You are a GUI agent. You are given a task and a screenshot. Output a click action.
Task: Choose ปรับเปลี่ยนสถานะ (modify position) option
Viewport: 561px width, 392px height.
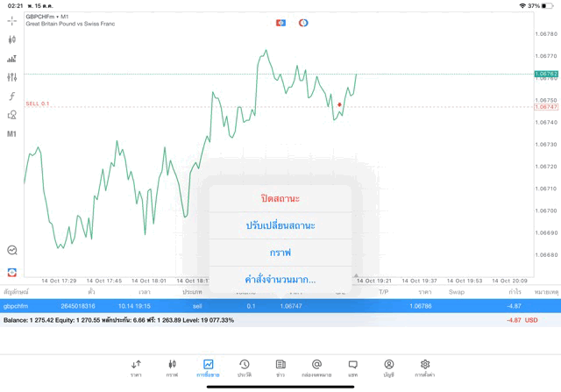280,225
